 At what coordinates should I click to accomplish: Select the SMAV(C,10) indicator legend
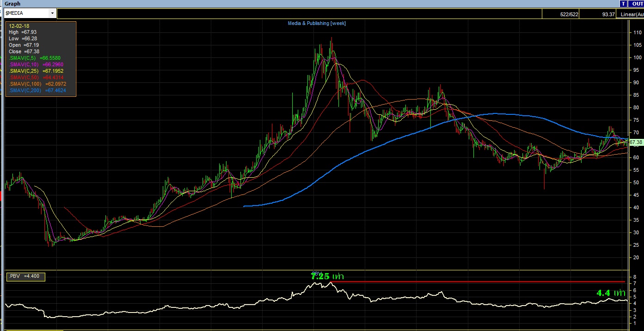(x=36, y=65)
